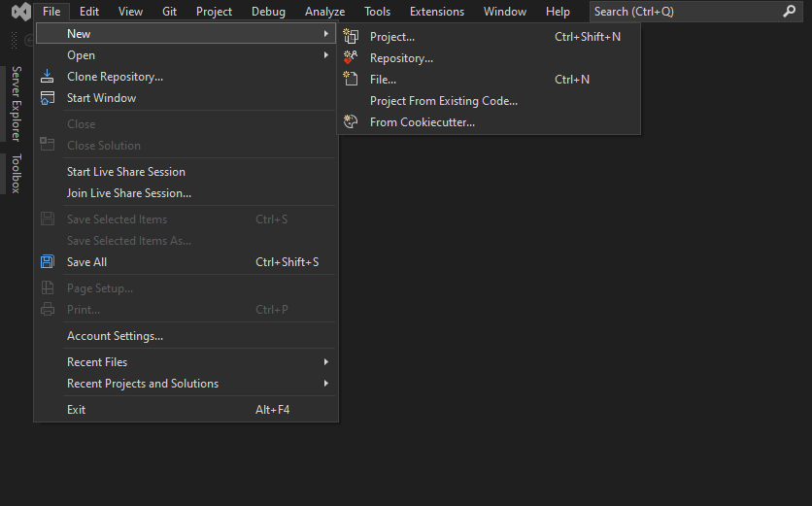Viewport: 812px width, 506px height.
Task: Open the Extensions menu
Action: click(x=436, y=12)
